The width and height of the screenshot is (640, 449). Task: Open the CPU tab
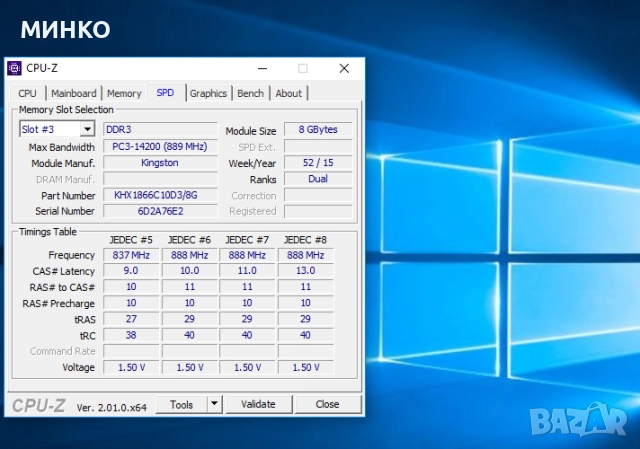pos(27,93)
